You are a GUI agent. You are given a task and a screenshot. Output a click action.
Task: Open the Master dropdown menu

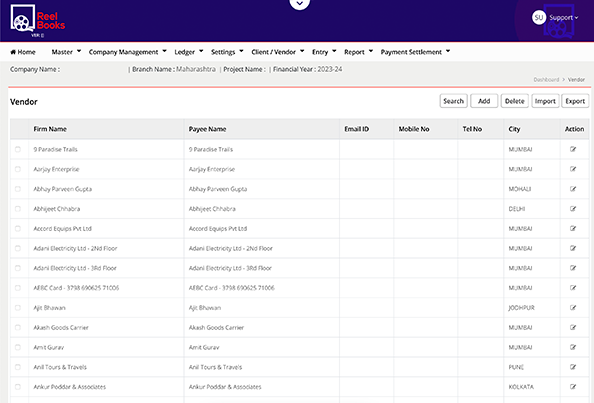pos(66,52)
